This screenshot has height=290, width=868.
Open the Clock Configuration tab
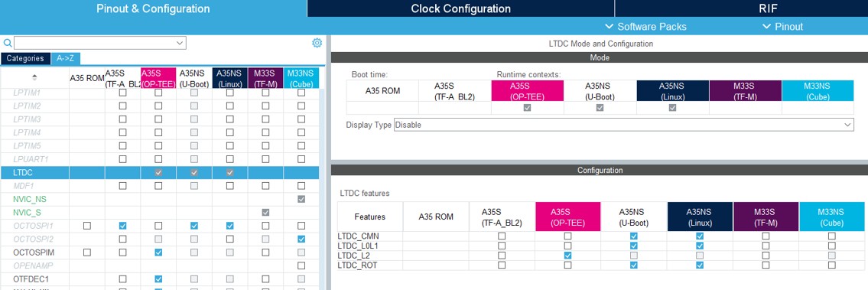[x=460, y=8]
